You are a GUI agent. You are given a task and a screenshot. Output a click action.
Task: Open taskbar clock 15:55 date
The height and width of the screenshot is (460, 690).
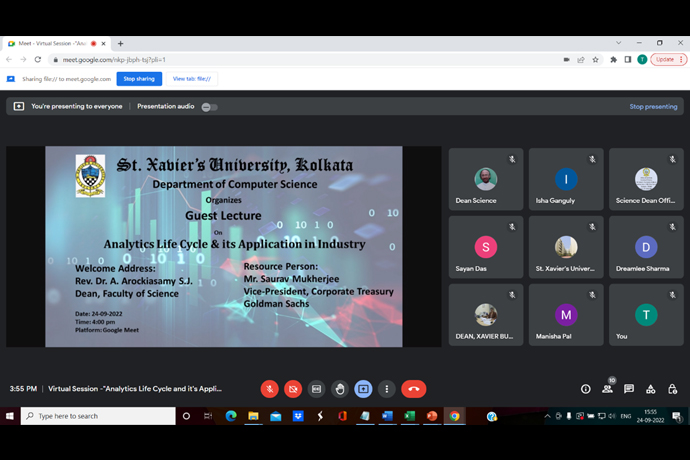click(x=650, y=416)
